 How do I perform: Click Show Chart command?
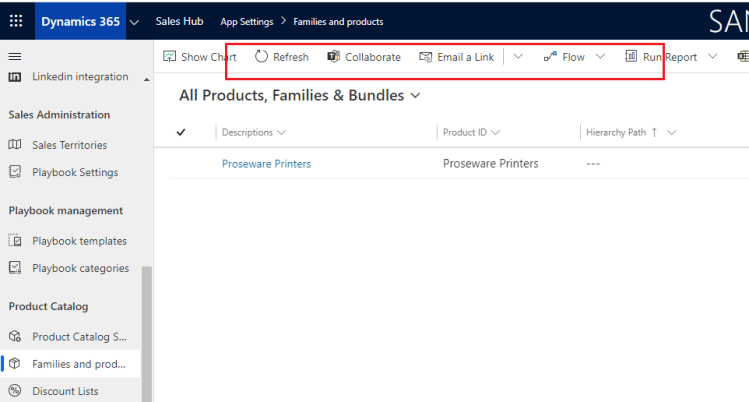(209, 57)
